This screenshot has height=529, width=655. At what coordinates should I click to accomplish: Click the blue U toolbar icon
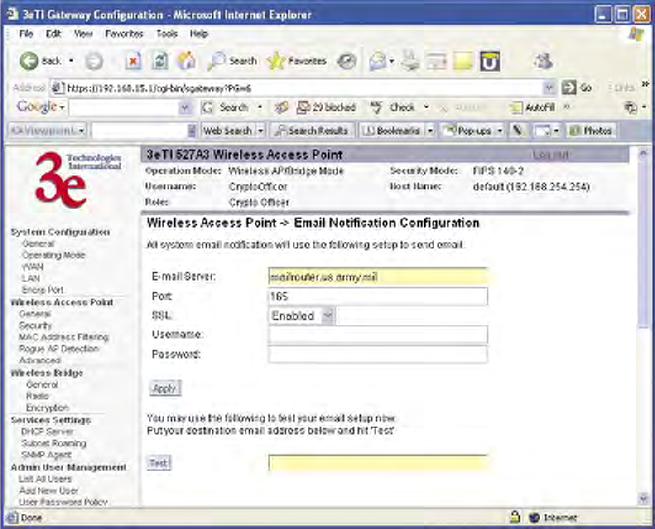pyautogui.click(x=490, y=61)
